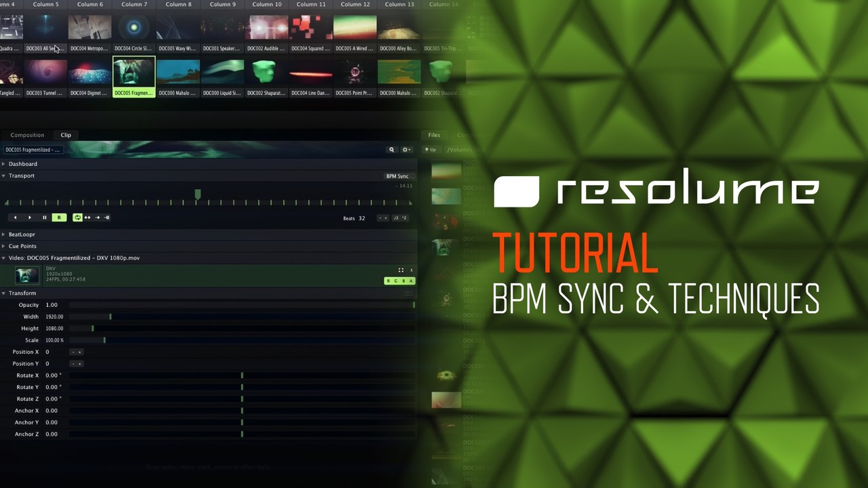This screenshot has width=868, height=488.
Task: Click the Opacity slider
Action: click(x=242, y=305)
